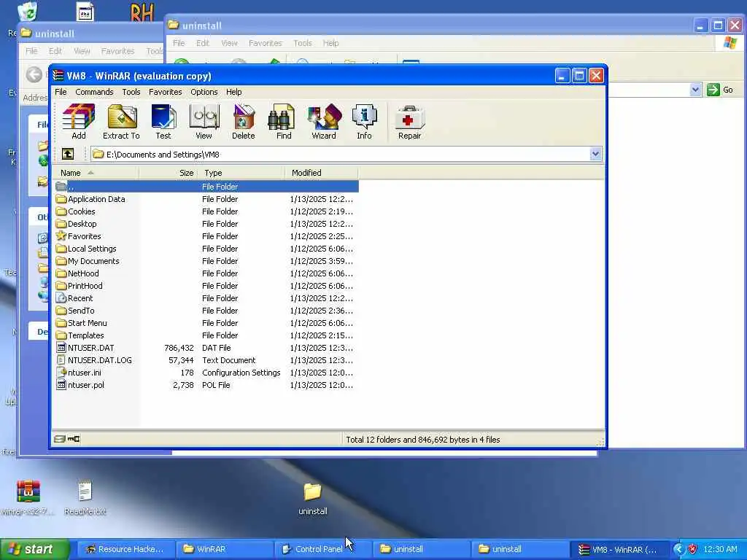The width and height of the screenshot is (747, 560).
Task: Select the ntuser.ini file
Action: (x=79, y=373)
